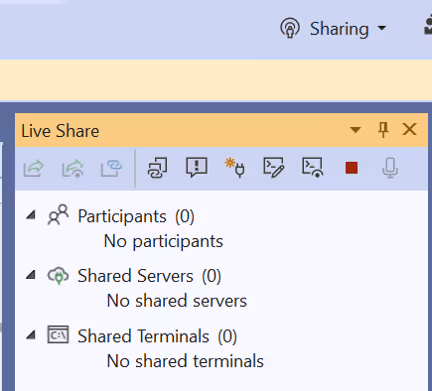Viewport: 432px width, 391px height.
Task: Click the grayed microphone audio icon
Action: 390,168
